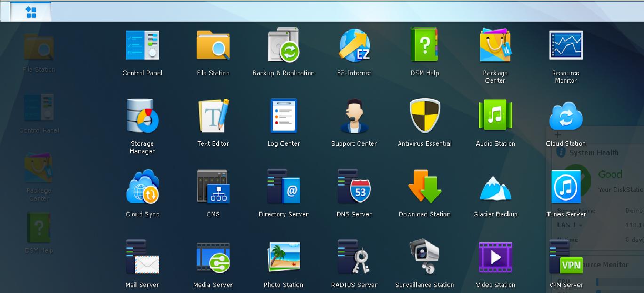Click dimmed DSM Help desktop shortcut
Screen dimensions: 644x293
pos(39,233)
